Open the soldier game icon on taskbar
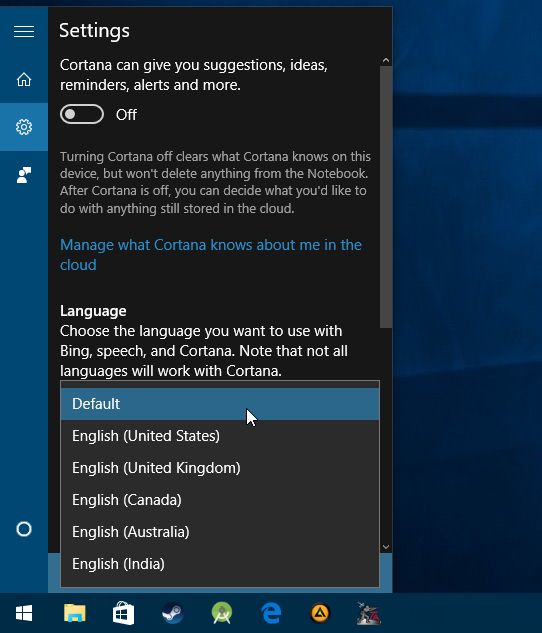Screen dimensions: 542x633 [369, 613]
